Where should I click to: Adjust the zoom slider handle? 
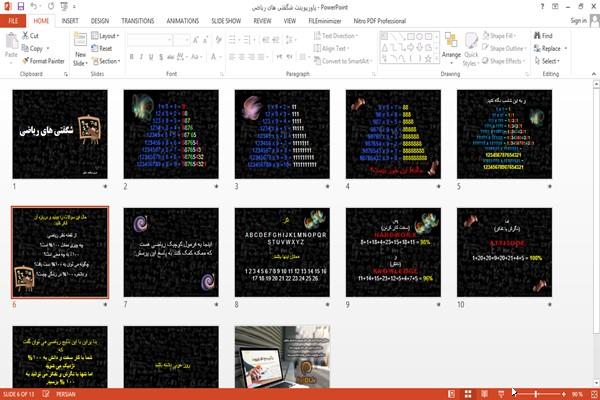click(x=536, y=394)
